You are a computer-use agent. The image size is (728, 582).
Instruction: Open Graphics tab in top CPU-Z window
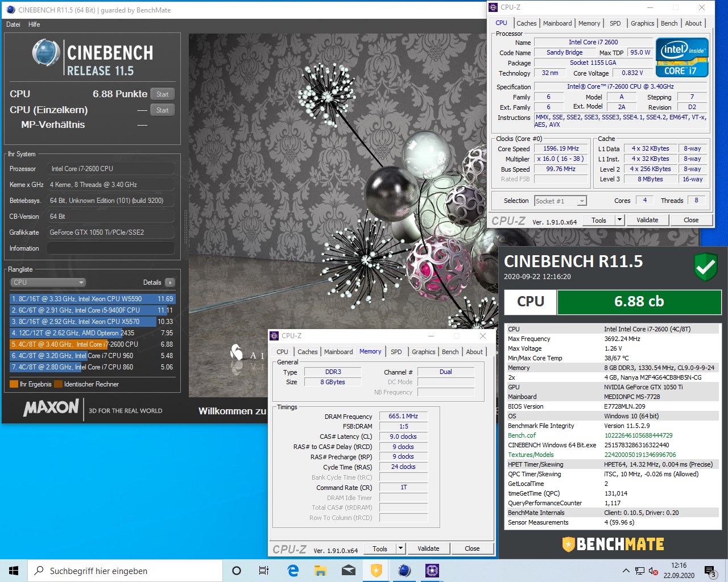click(642, 23)
